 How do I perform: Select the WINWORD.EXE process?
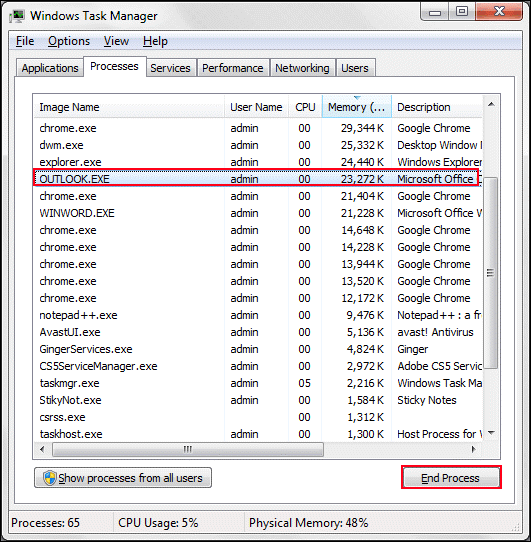click(258, 213)
